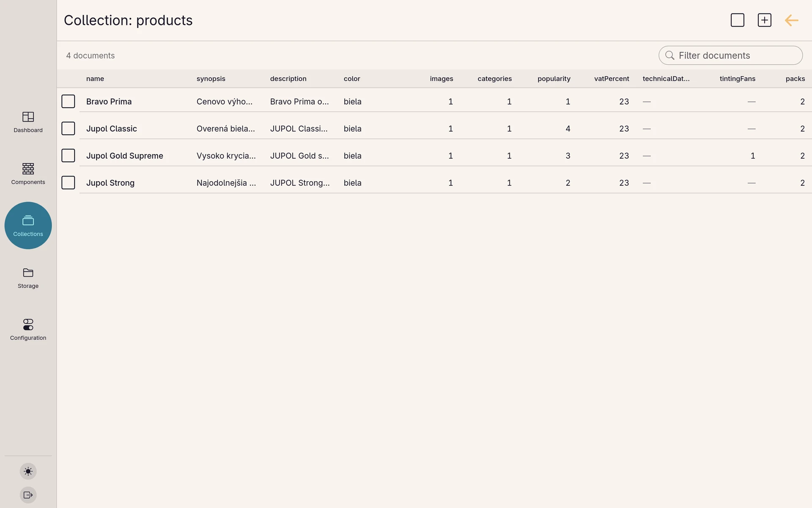Select the Collections sidebar item
Screen dimensions: 812x508
coord(28,226)
